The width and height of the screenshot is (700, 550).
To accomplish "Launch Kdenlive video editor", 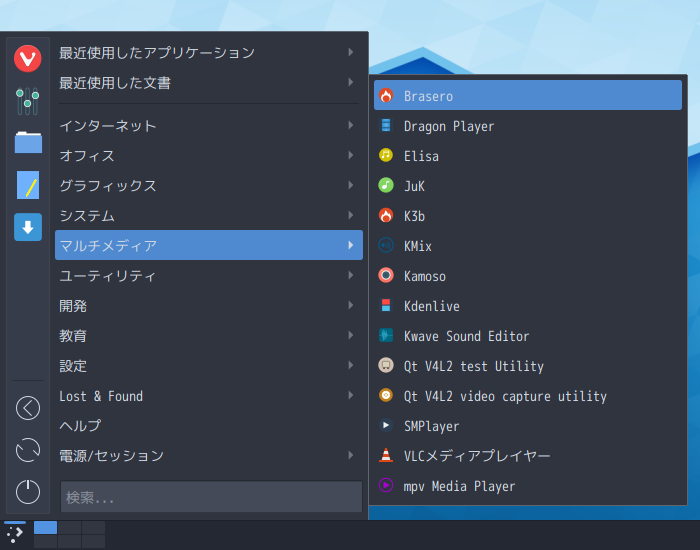I will (x=528, y=305).
